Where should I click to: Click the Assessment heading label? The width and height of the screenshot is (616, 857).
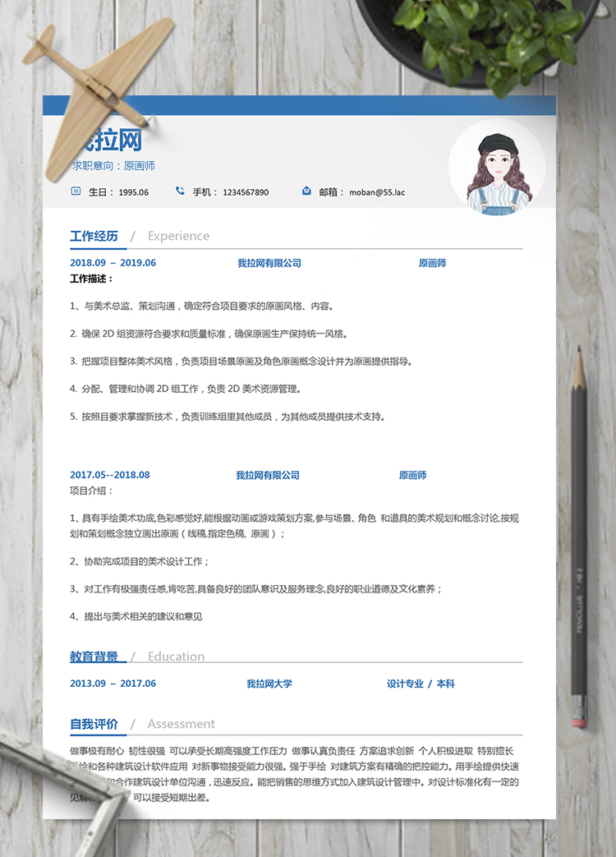coord(181,724)
